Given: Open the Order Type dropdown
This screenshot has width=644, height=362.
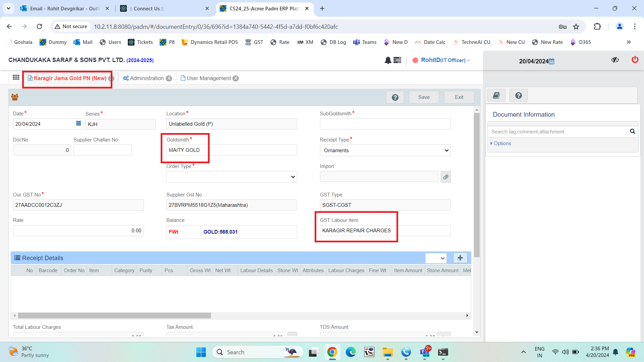Looking at the screenshot, I should tap(231, 177).
